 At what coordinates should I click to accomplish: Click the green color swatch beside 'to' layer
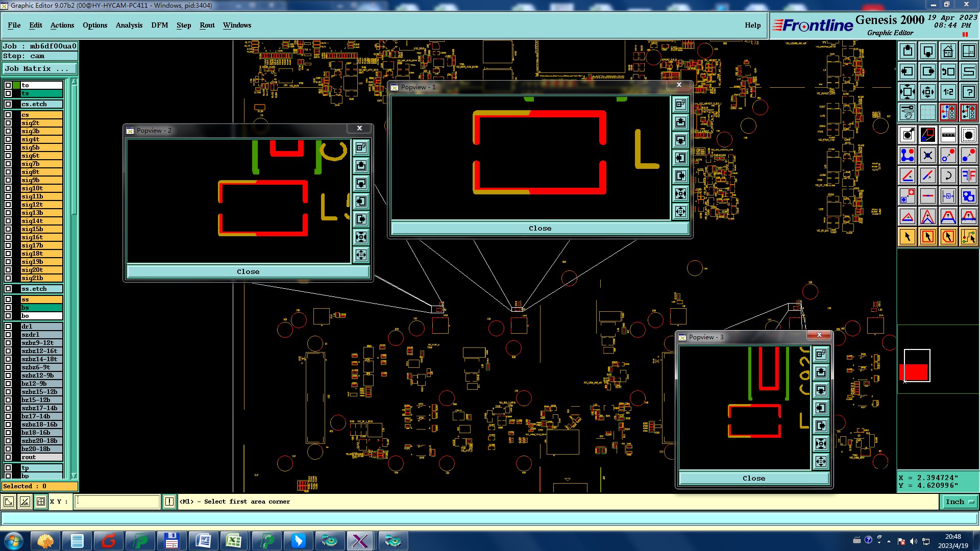pos(16,85)
